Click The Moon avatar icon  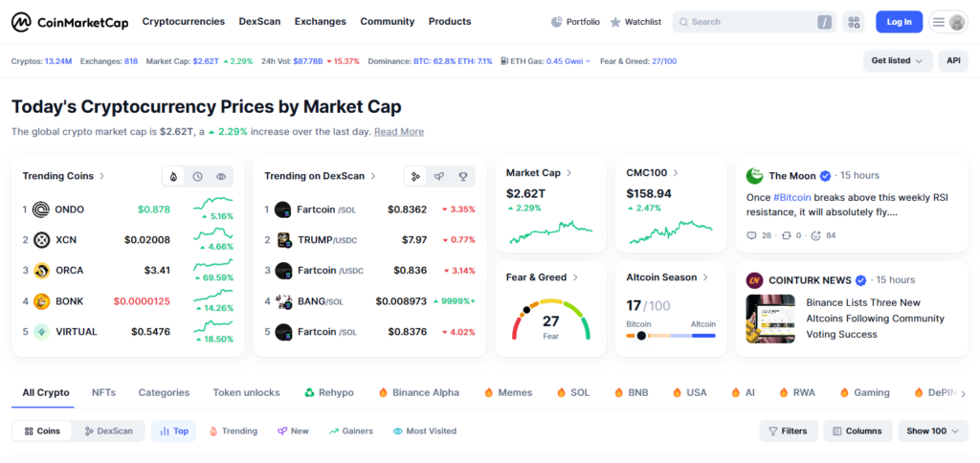point(754,176)
